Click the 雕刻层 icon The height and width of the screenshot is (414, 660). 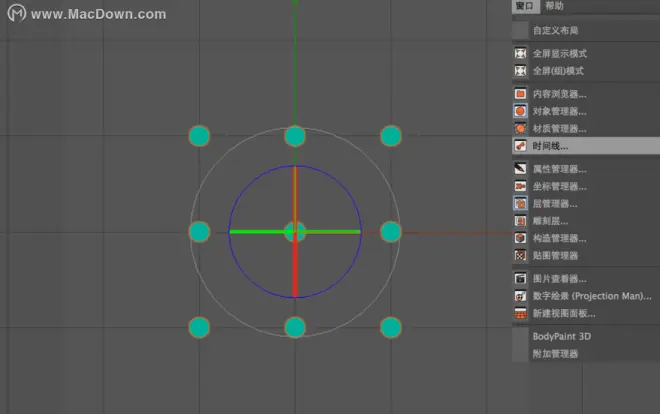click(521, 221)
